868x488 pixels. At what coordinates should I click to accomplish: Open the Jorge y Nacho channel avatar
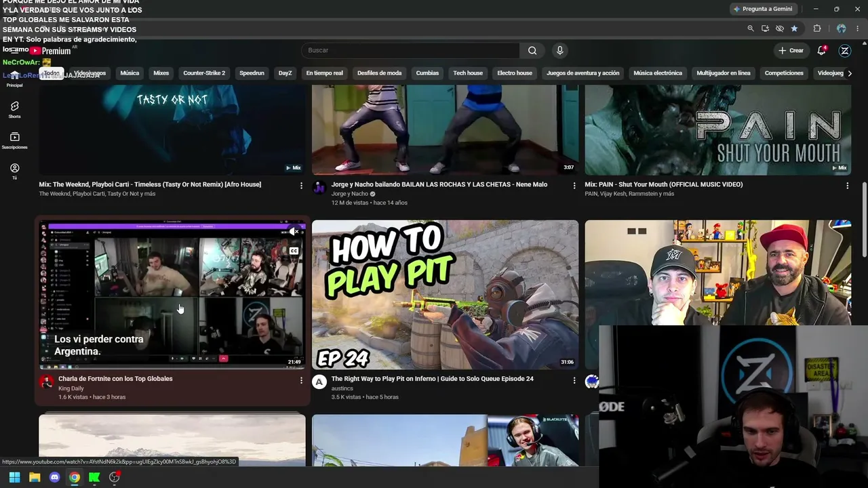319,188
